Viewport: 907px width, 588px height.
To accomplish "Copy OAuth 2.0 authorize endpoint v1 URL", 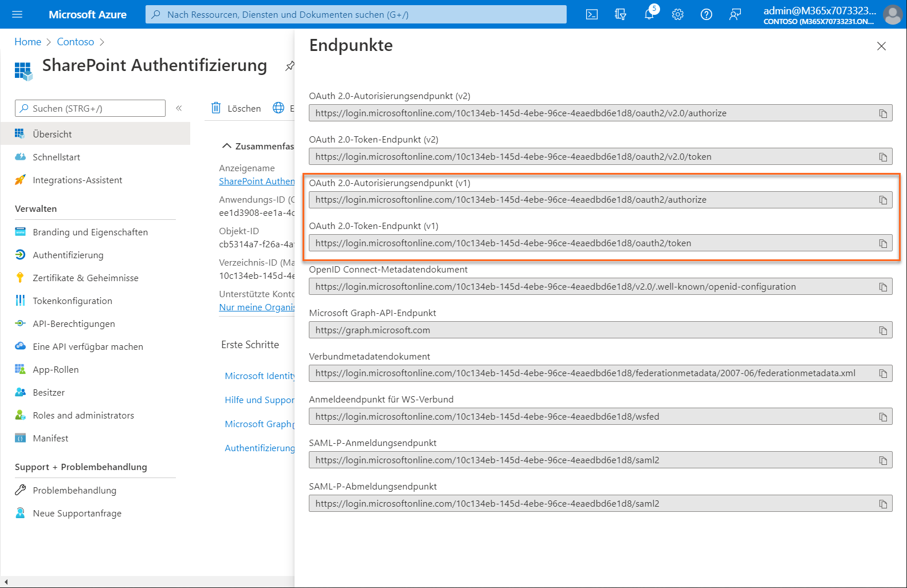I will pos(883,200).
